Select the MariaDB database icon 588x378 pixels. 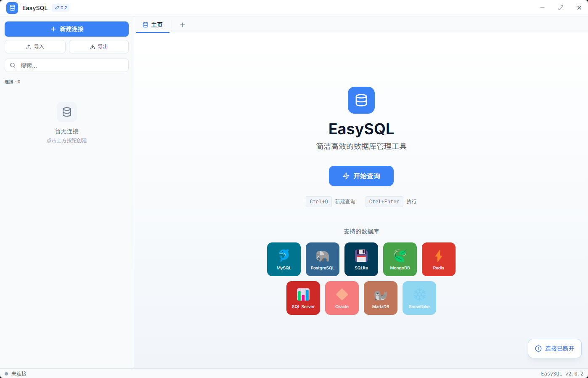(x=380, y=298)
